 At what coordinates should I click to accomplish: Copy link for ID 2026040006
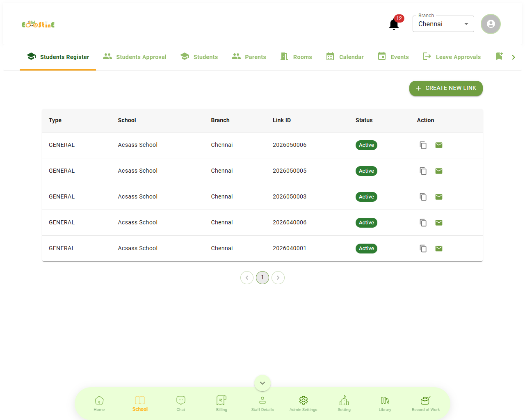(423, 223)
